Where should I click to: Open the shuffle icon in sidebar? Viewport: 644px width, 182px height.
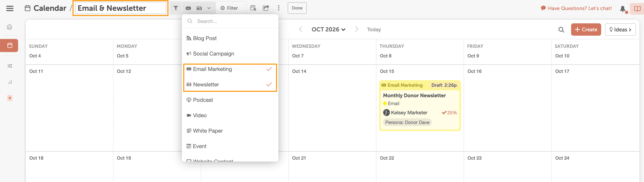[9, 66]
